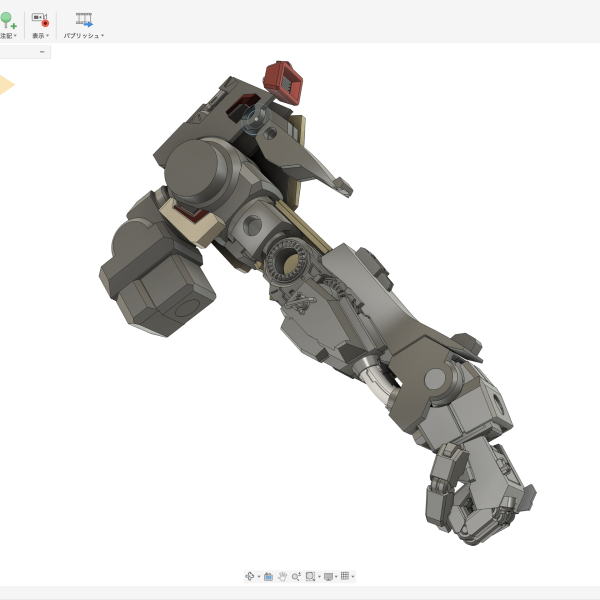The image size is (600, 600).
Task: Click the orange play triangle at left edge
Action: point(7,85)
